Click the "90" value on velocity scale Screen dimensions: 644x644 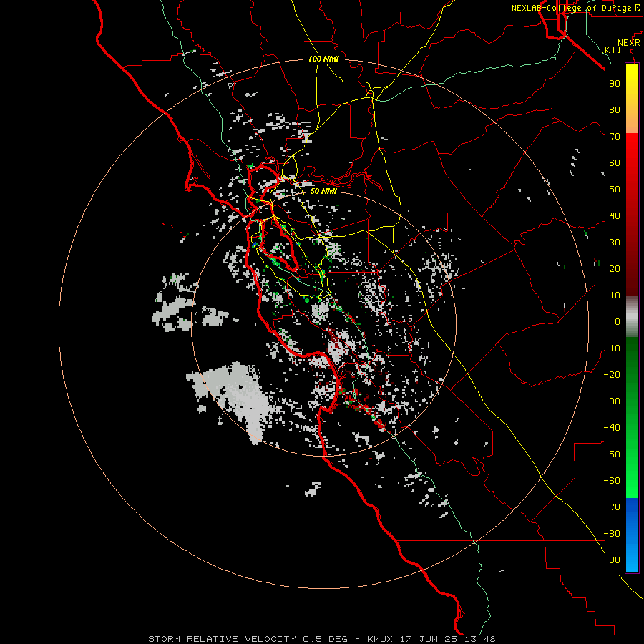615,84
